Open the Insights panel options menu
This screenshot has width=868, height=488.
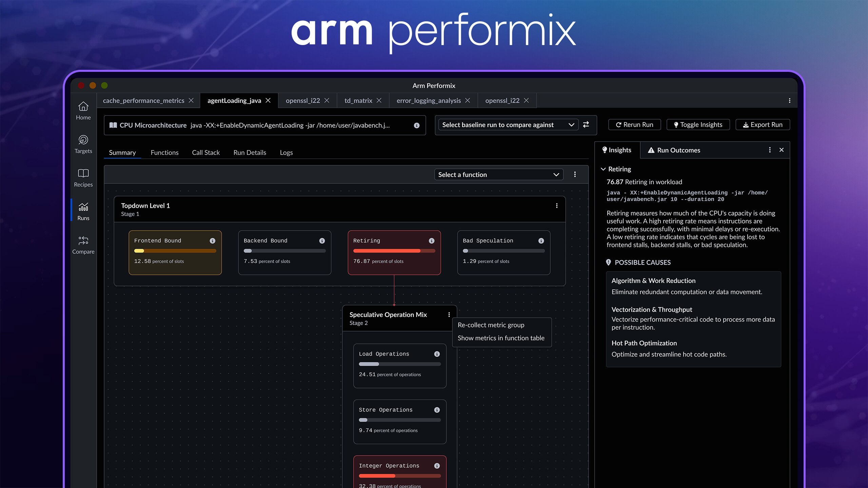pos(770,150)
